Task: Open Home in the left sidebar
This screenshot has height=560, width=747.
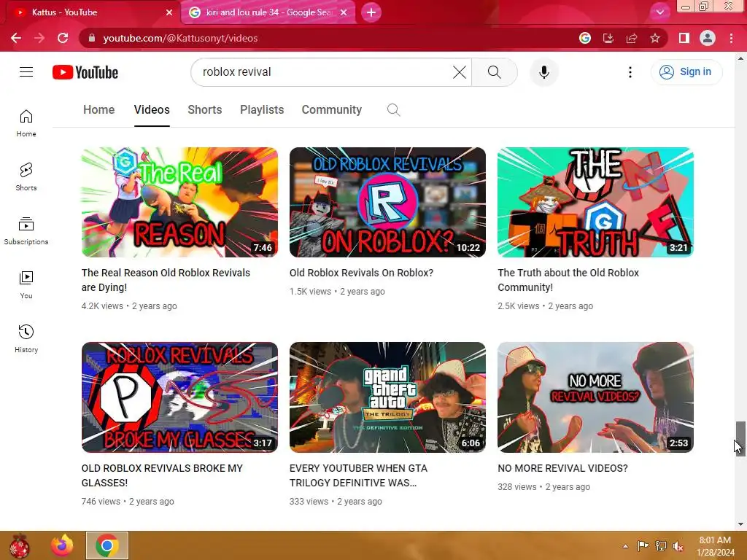Action: 26,123
